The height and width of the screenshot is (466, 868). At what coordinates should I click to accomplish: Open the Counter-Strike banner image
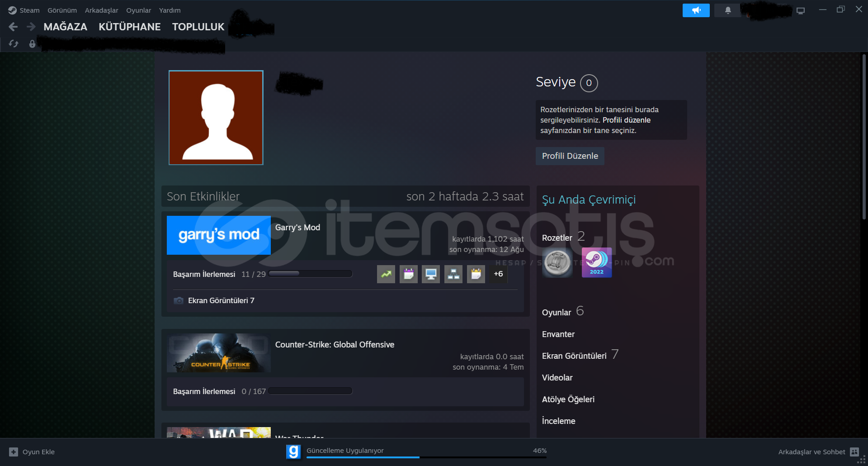[x=219, y=353]
